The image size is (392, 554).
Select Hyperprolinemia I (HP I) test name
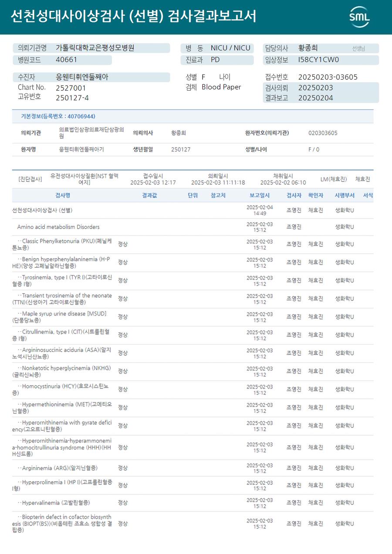click(62, 485)
